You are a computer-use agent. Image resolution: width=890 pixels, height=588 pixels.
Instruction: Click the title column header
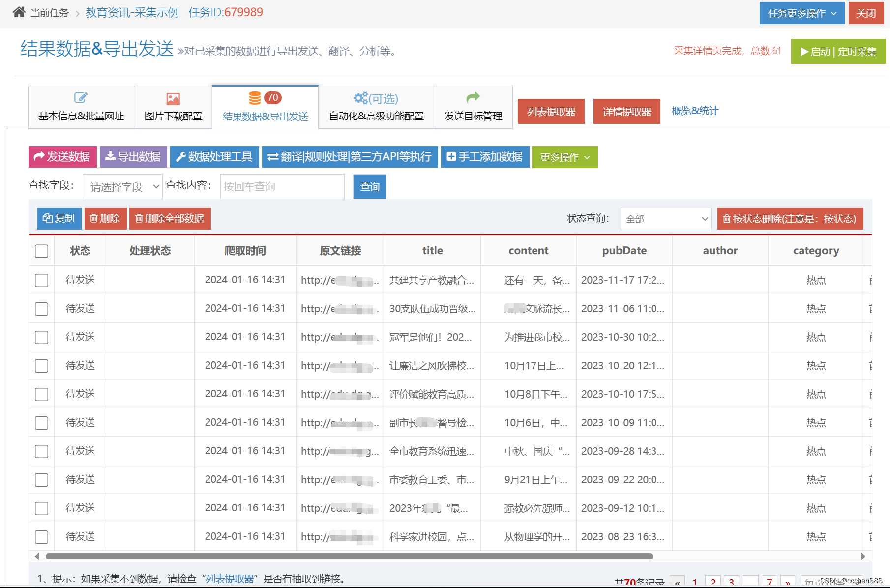[433, 251]
